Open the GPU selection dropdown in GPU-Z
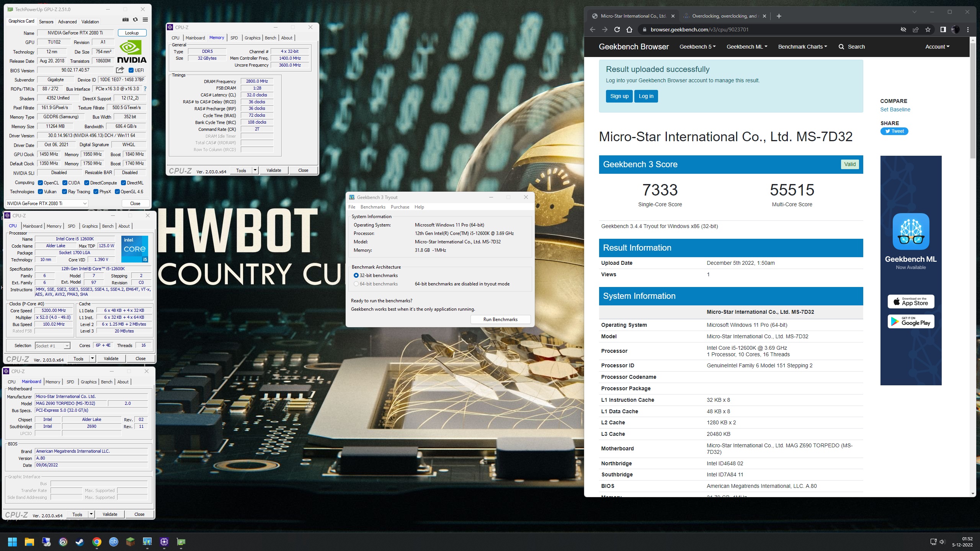Image resolution: width=980 pixels, height=551 pixels. [47, 204]
